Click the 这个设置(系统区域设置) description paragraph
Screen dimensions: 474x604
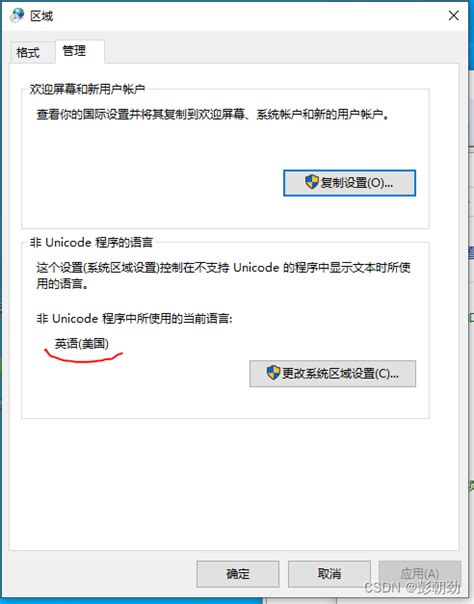pyautogui.click(x=223, y=275)
